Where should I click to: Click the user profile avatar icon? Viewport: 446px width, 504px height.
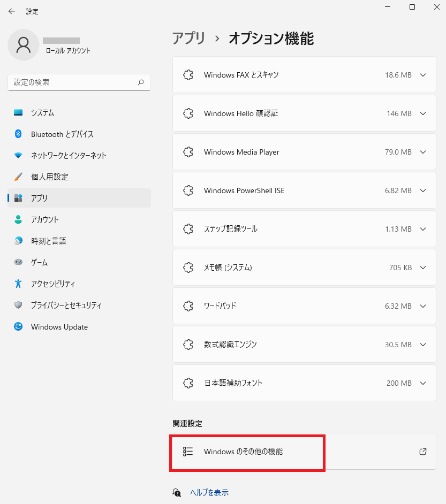click(x=24, y=45)
